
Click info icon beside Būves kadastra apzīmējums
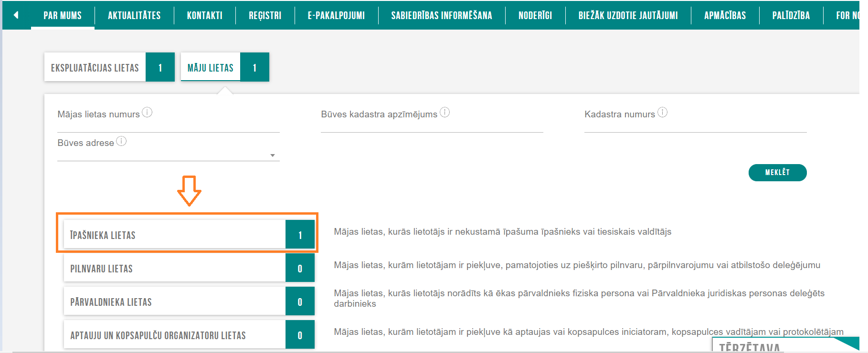445,113
